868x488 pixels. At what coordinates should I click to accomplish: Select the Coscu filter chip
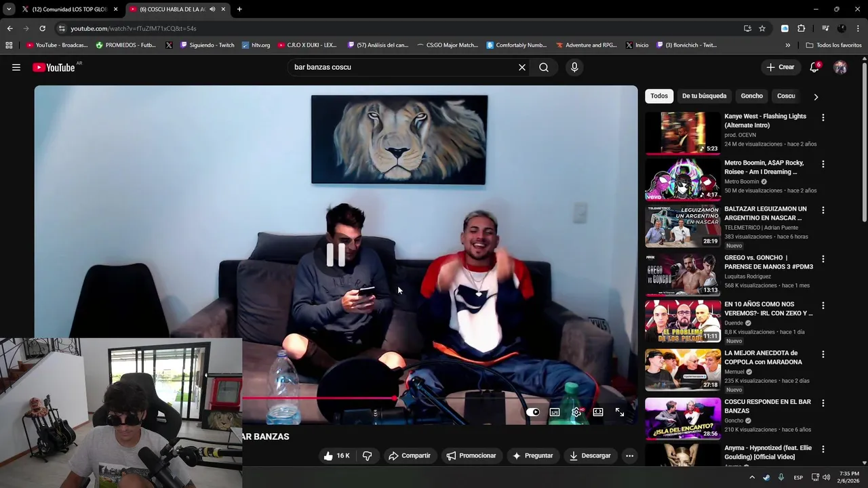(x=786, y=96)
